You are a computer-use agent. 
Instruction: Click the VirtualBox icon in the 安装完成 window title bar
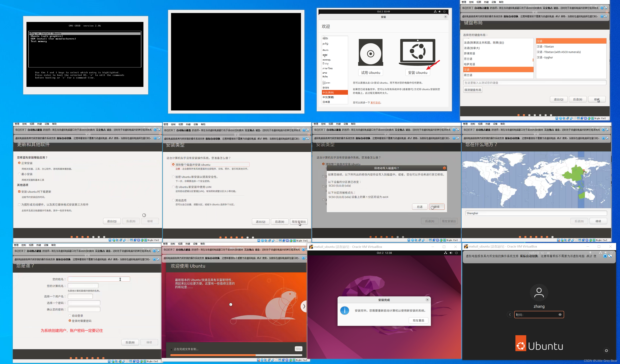311,247
